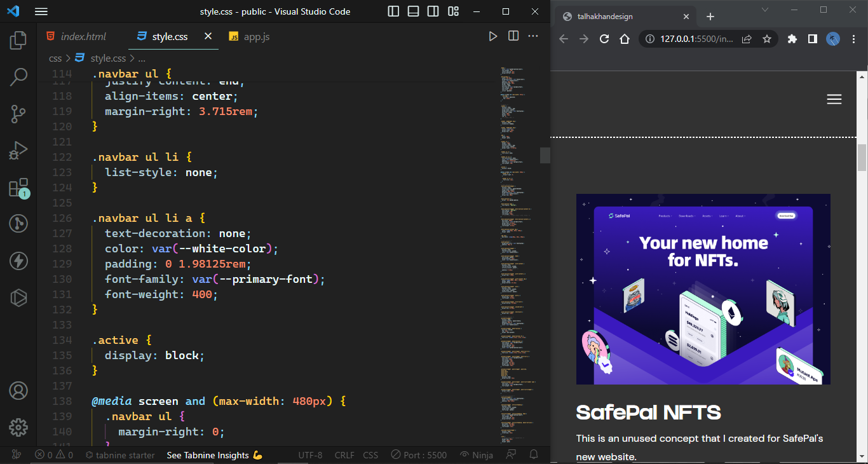
Task: Open the Manage gear icon
Action: click(x=18, y=427)
